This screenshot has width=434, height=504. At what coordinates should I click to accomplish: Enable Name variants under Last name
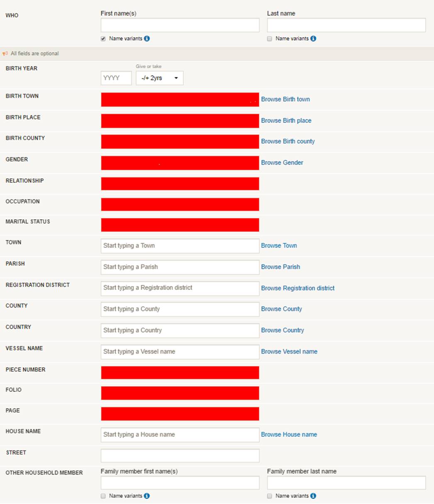point(270,39)
